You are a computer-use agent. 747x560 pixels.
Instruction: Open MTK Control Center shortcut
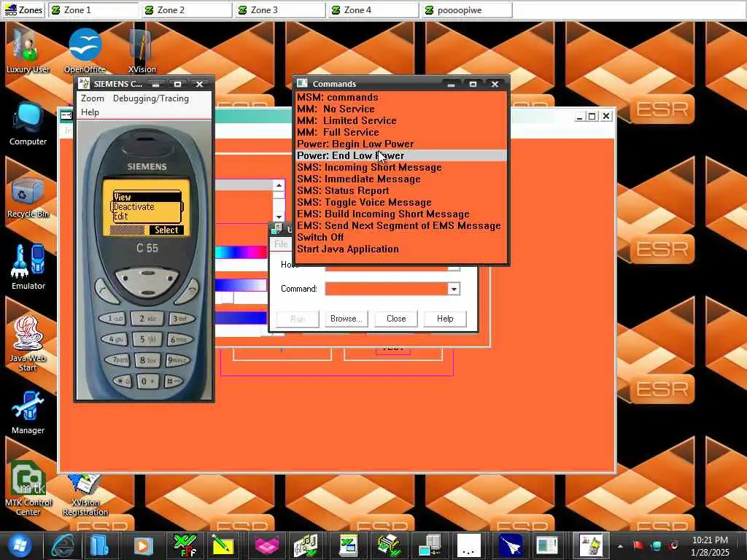(28, 488)
